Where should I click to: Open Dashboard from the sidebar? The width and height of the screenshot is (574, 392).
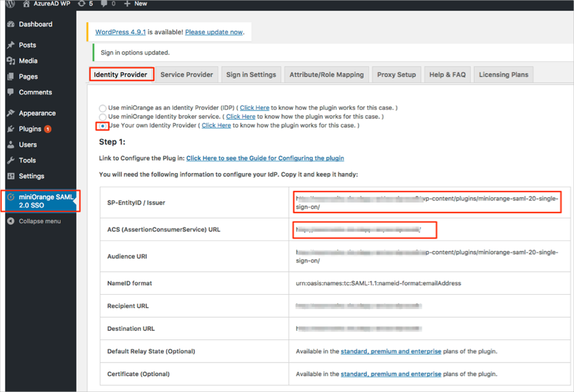tap(35, 24)
